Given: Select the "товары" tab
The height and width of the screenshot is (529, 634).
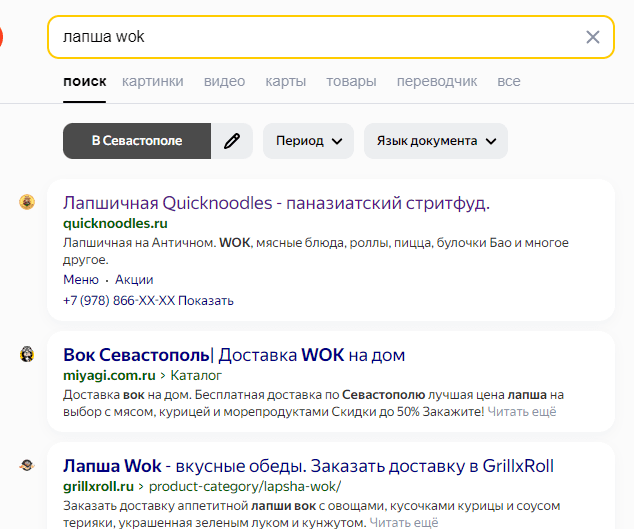Looking at the screenshot, I should [351, 81].
